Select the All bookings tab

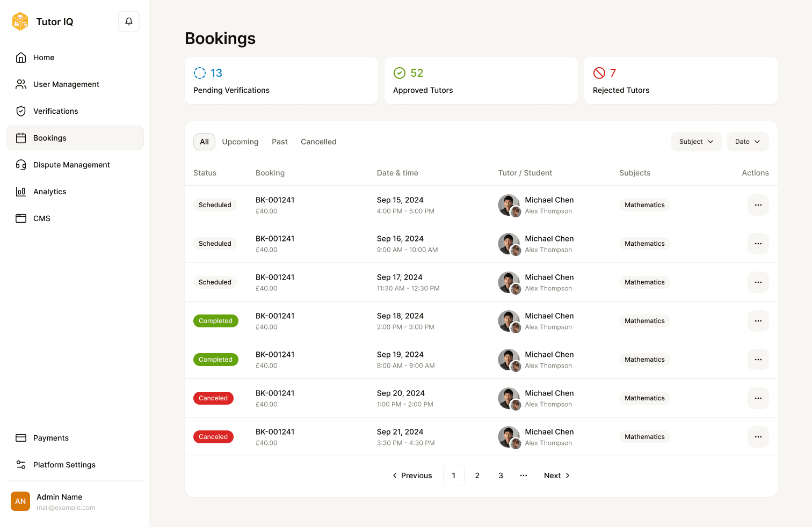click(x=204, y=142)
